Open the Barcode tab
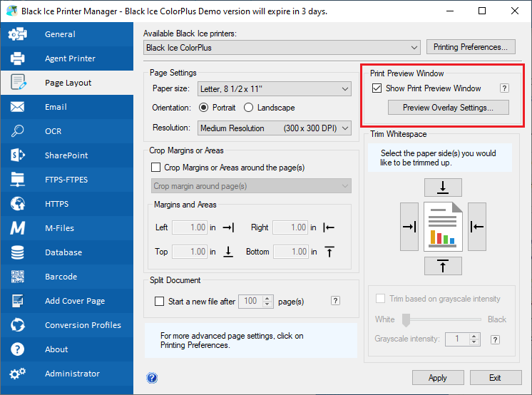The width and height of the screenshot is (532, 395). pyautogui.click(x=67, y=277)
